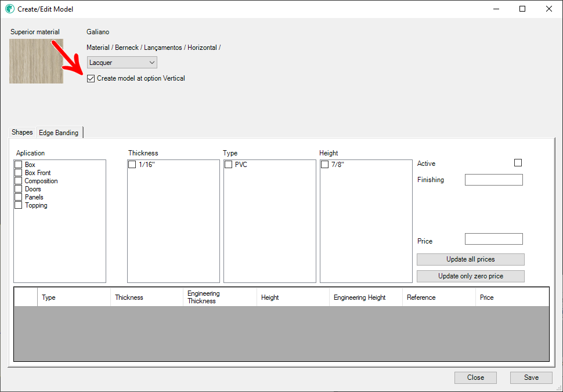The width and height of the screenshot is (563, 392).
Task: Click the application icon in title bar
Action: coord(9,9)
